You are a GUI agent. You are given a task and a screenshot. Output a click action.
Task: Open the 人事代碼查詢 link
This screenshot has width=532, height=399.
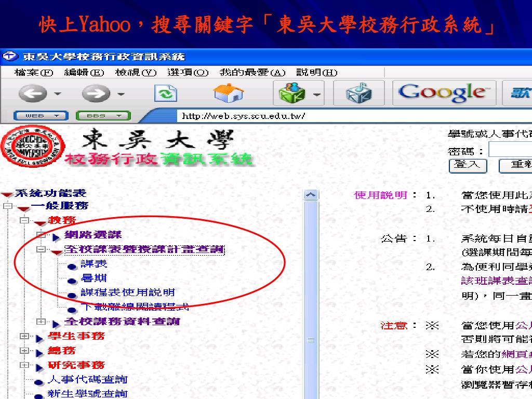coord(87,379)
